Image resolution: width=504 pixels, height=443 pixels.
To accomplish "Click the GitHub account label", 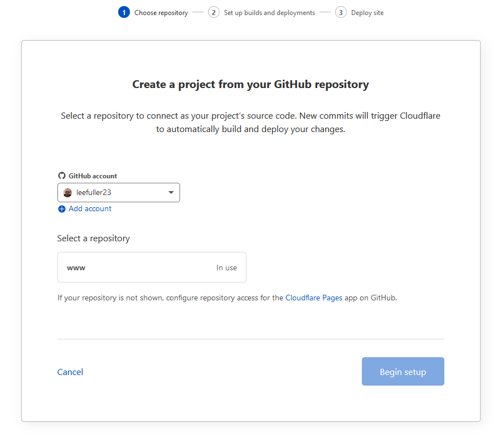I will (x=93, y=175).
